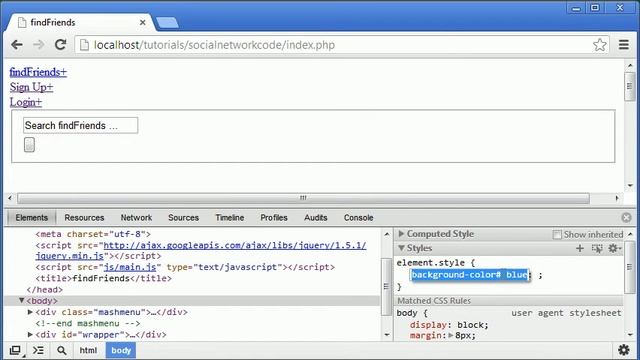Viewport: 640px width, 360px height.
Task: Select html breadcrumb item
Action: tap(88, 351)
